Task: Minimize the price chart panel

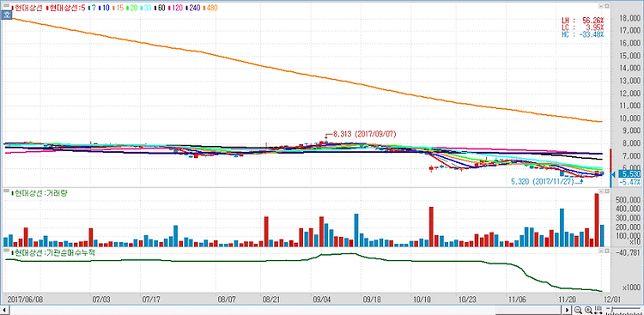Action: pos(601,7)
